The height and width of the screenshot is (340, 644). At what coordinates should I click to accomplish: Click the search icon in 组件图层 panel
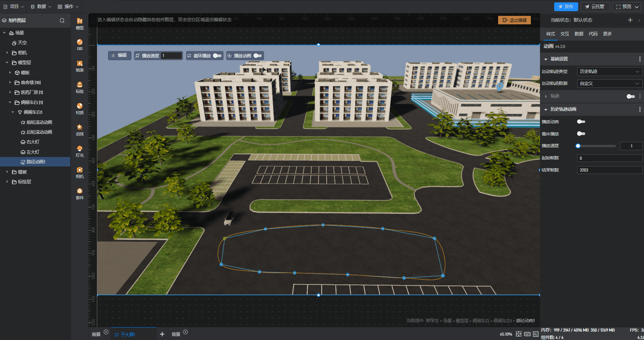click(62, 21)
